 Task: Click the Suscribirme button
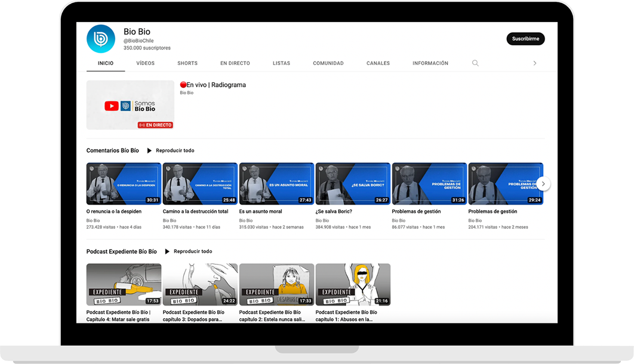pyautogui.click(x=525, y=39)
